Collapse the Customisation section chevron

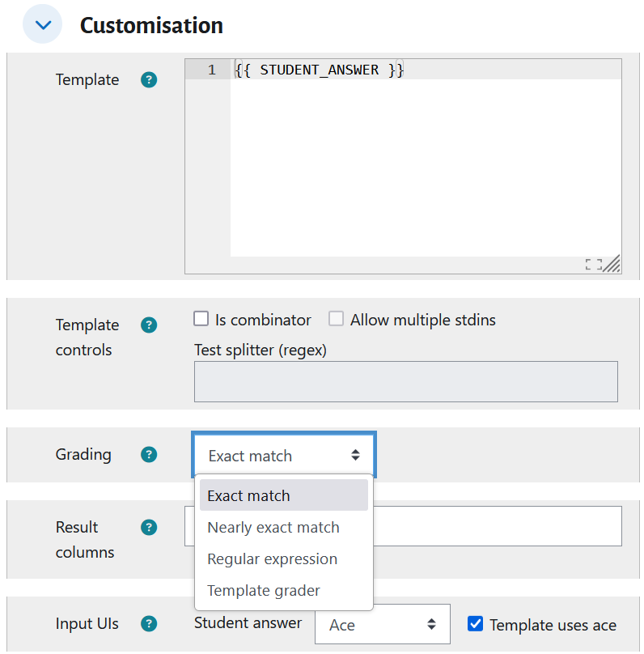(43, 24)
